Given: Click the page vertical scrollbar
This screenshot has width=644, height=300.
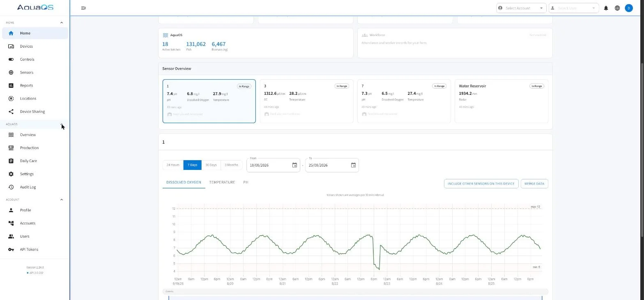Looking at the screenshot, I should (642, 150).
